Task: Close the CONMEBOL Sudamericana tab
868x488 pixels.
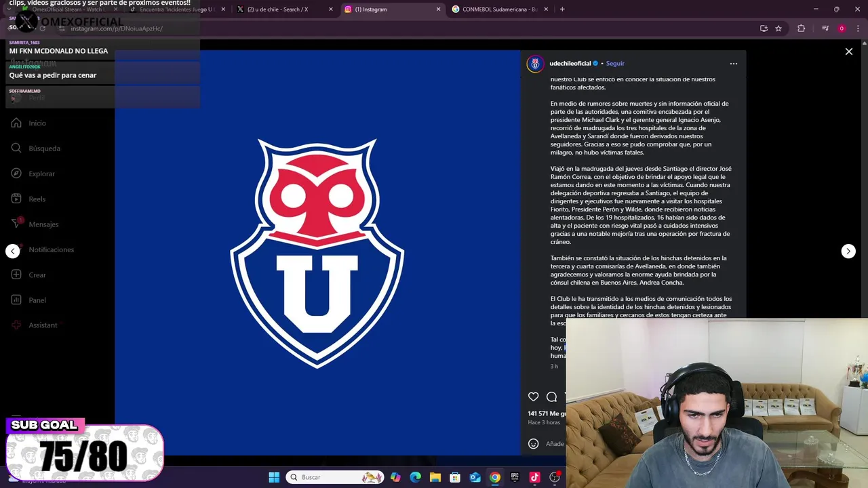Action: pyautogui.click(x=546, y=9)
